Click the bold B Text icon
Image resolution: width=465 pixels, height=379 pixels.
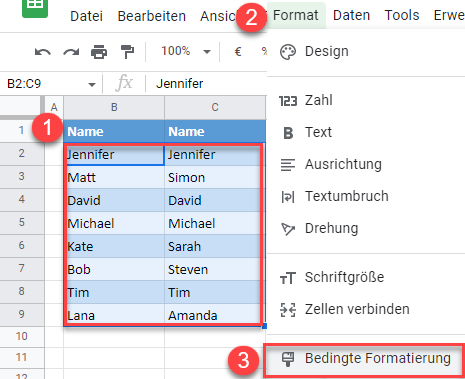(288, 133)
